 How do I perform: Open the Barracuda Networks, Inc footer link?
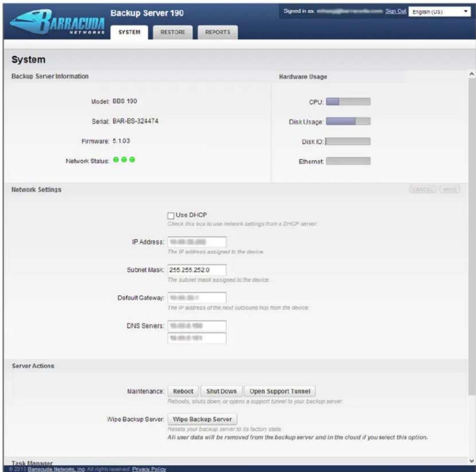pyautogui.click(x=56, y=469)
